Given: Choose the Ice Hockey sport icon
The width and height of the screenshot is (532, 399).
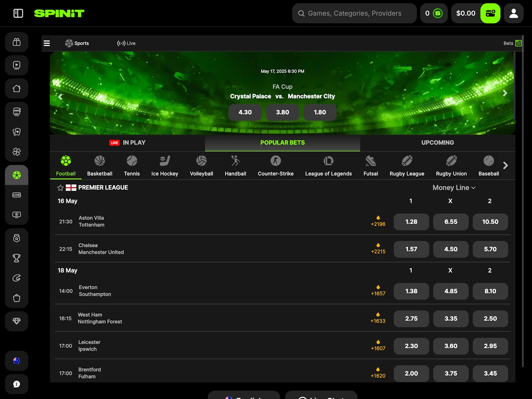Looking at the screenshot, I should tap(165, 165).
